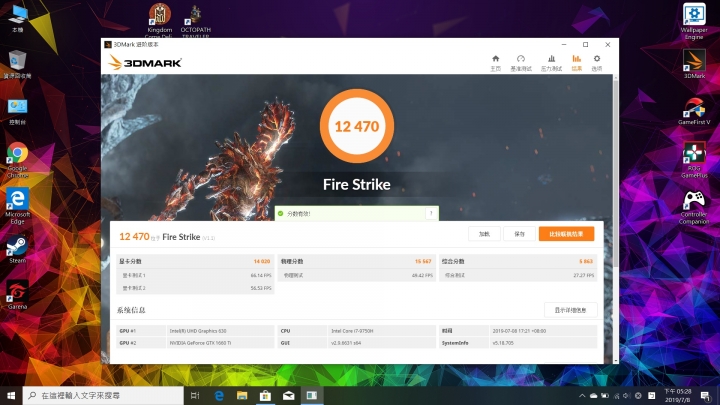
Task: Open the stress test tab
Action: click(551, 63)
